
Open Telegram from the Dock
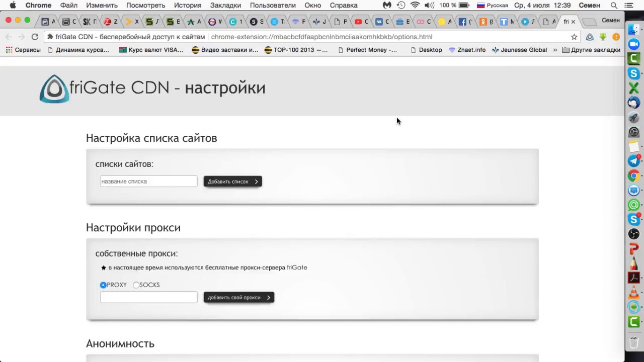[x=634, y=161]
